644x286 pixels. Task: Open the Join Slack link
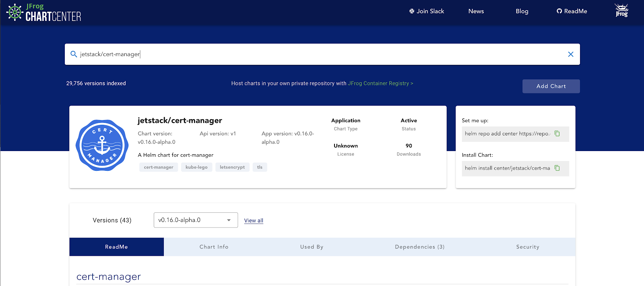tap(426, 11)
